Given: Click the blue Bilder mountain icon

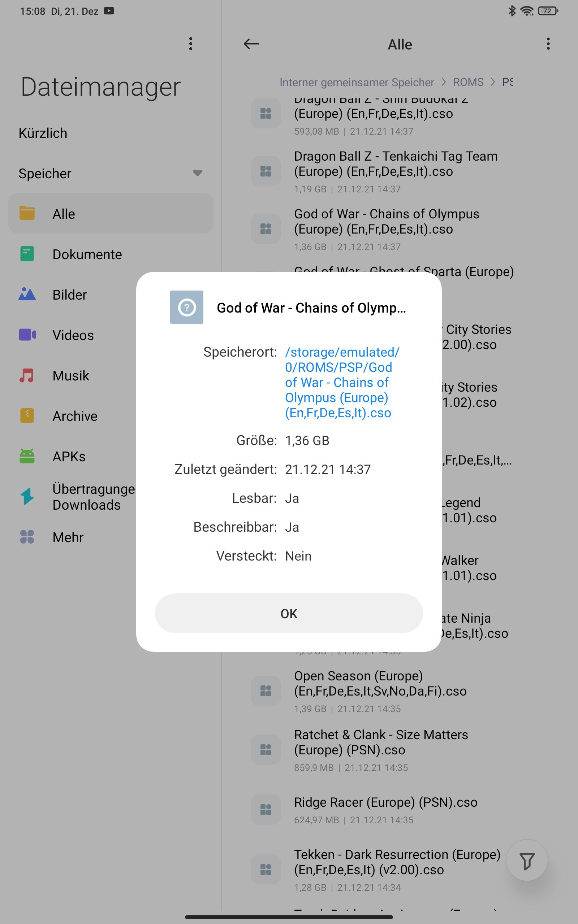Looking at the screenshot, I should pyautogui.click(x=27, y=294).
